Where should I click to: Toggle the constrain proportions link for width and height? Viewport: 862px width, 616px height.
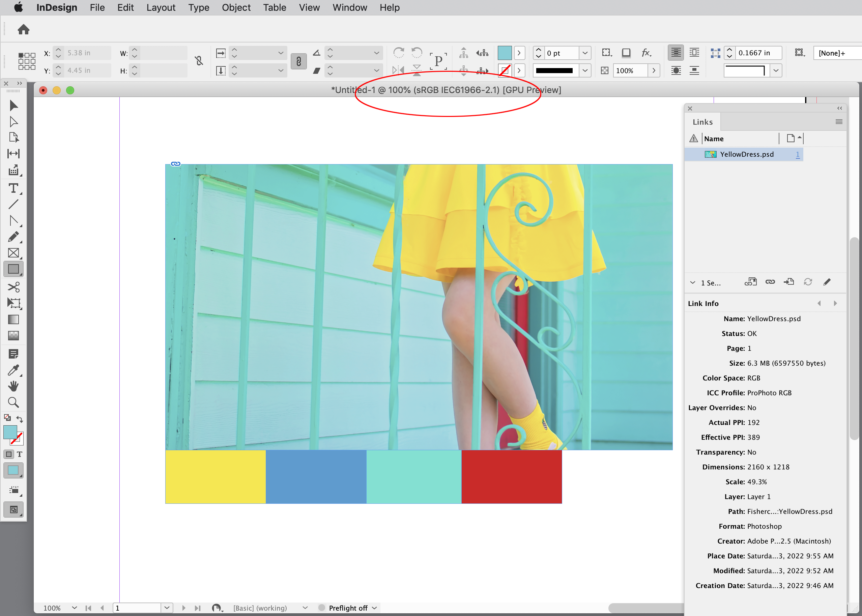coord(199,61)
